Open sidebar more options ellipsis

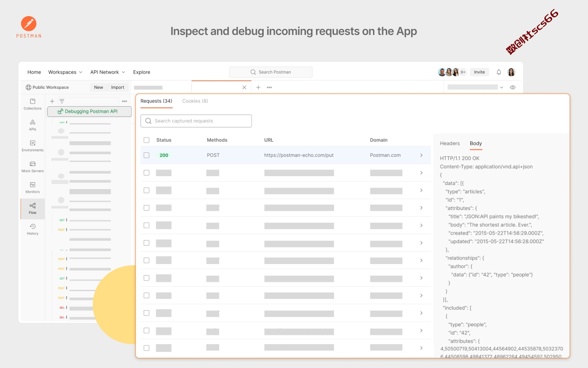(x=124, y=101)
